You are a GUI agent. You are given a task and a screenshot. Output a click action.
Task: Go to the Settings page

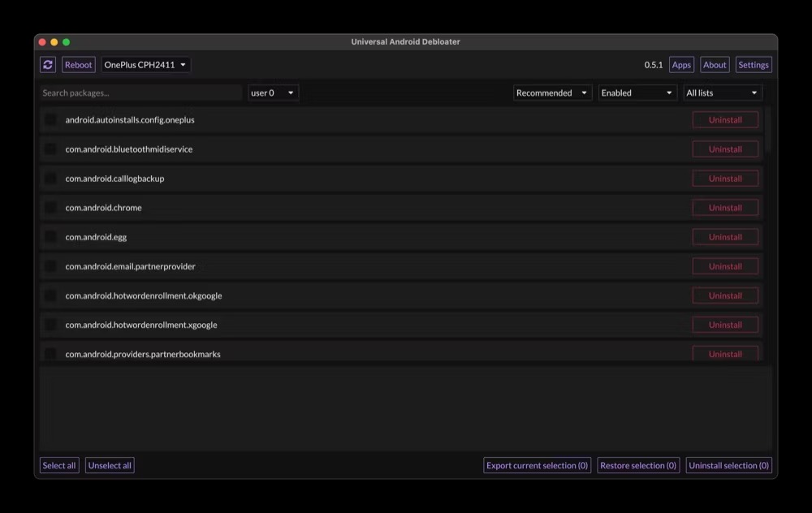click(754, 65)
